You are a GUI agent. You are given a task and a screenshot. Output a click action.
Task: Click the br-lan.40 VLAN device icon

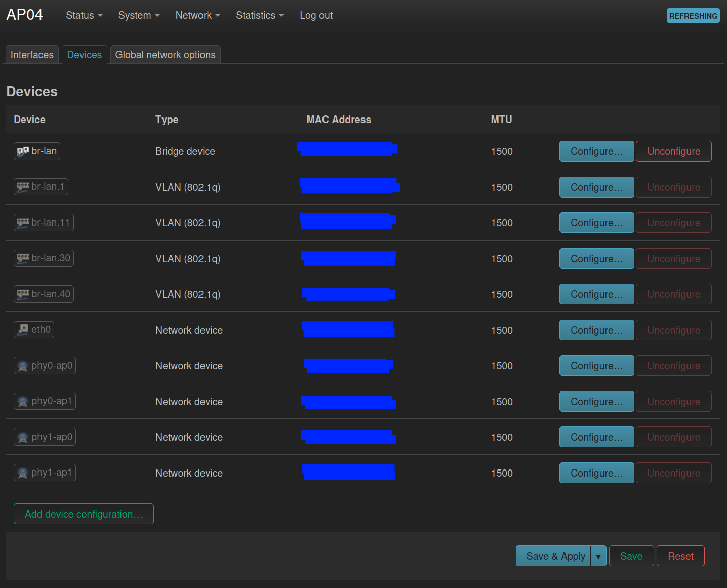pyautogui.click(x=23, y=294)
